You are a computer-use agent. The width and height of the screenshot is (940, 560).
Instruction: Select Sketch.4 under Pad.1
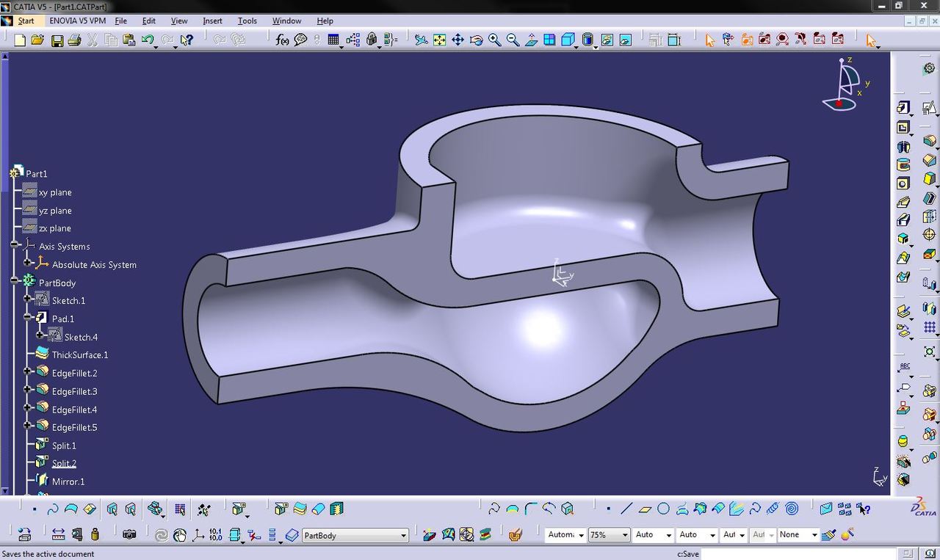pos(81,338)
